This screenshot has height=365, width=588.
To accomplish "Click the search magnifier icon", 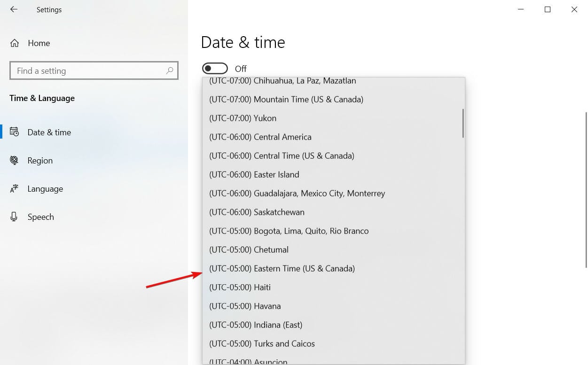I will click(170, 71).
